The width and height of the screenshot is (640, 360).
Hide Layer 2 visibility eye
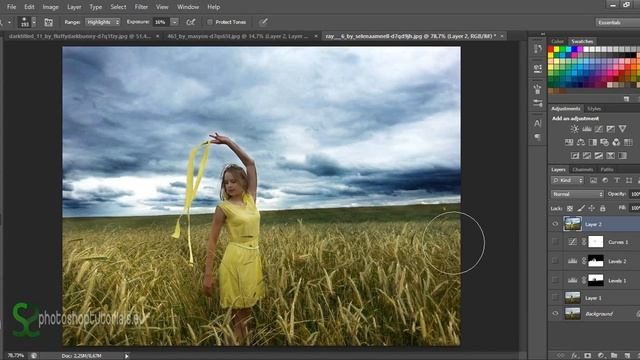pyautogui.click(x=555, y=224)
